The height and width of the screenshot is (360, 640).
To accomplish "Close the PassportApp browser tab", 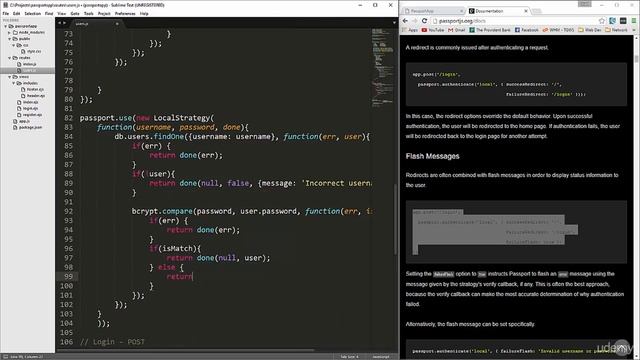I will tap(462, 11).
